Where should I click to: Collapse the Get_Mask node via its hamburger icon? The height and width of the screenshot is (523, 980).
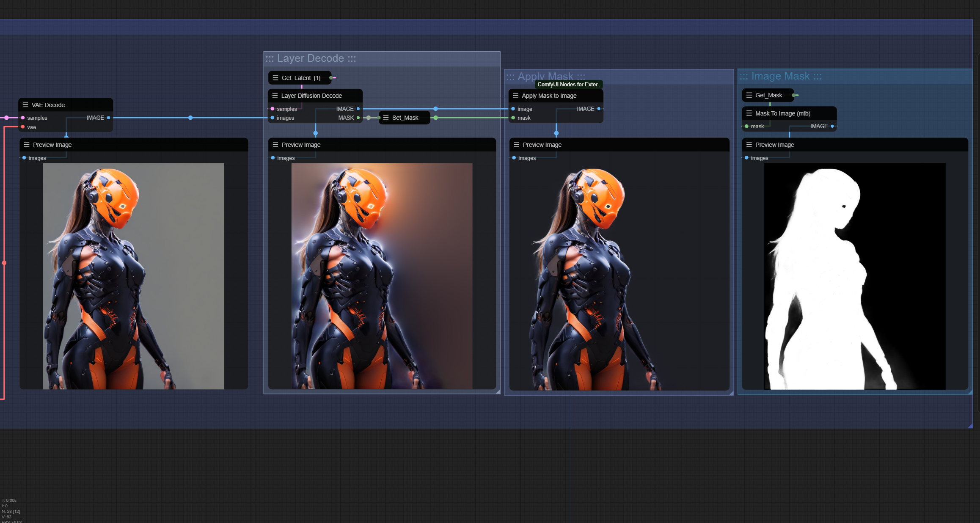pyautogui.click(x=749, y=95)
